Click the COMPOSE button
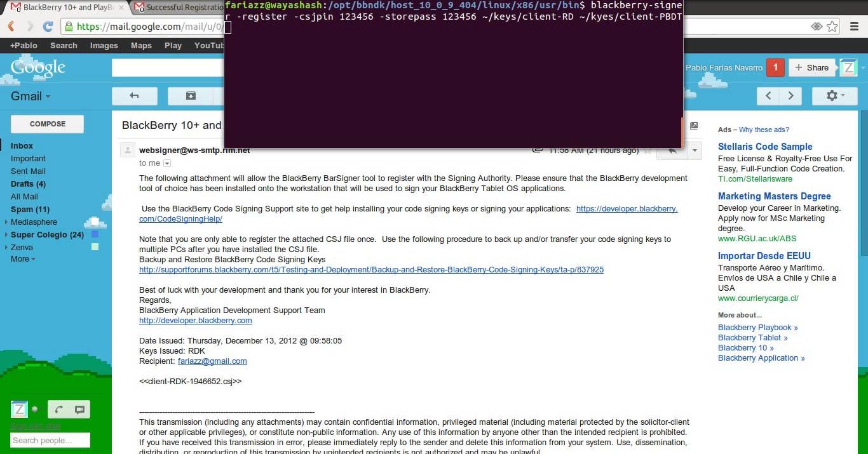Image resolution: width=868 pixels, height=454 pixels. coord(48,124)
